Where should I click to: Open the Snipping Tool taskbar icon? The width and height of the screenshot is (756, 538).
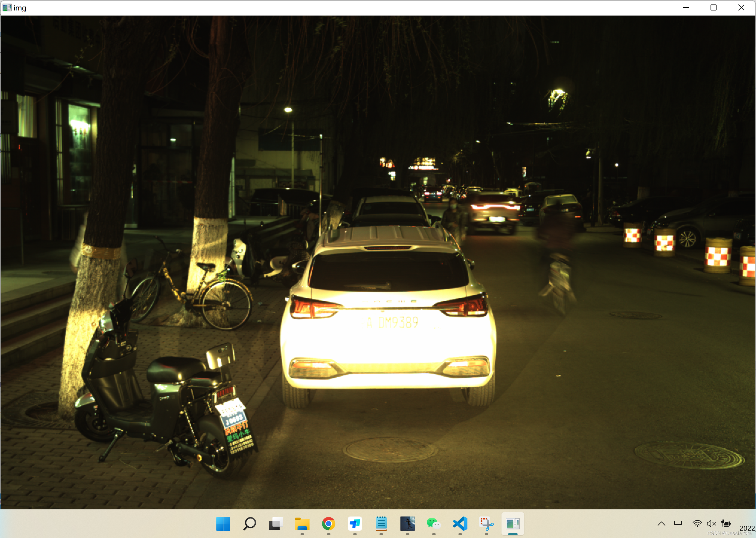coord(486,524)
